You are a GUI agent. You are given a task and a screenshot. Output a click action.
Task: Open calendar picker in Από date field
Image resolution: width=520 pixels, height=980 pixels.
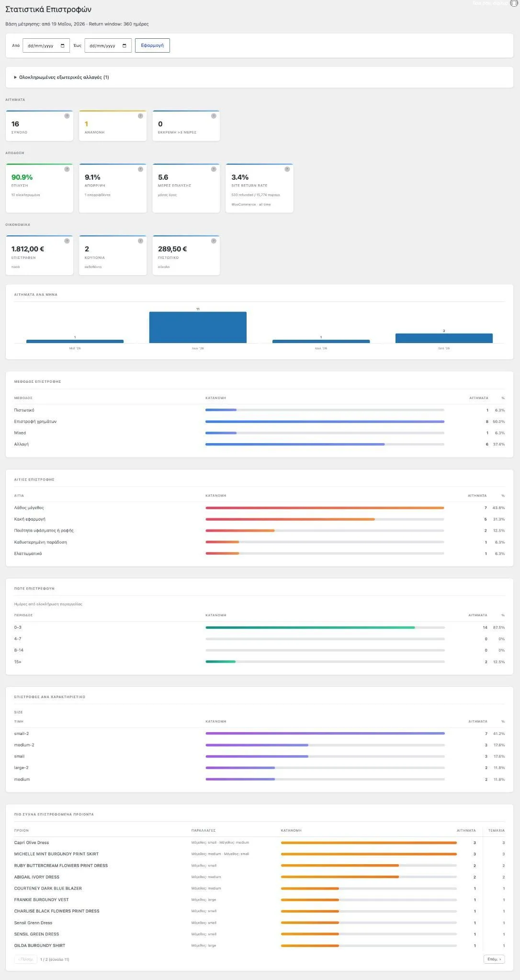pos(63,46)
